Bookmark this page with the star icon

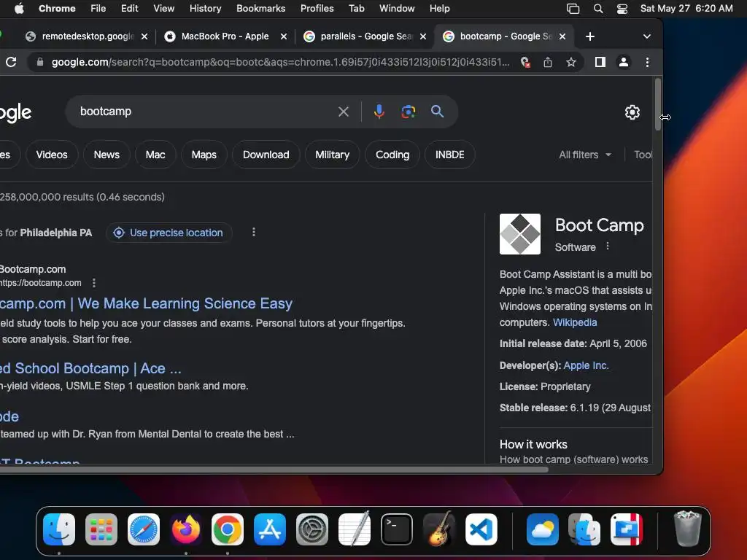(x=570, y=62)
